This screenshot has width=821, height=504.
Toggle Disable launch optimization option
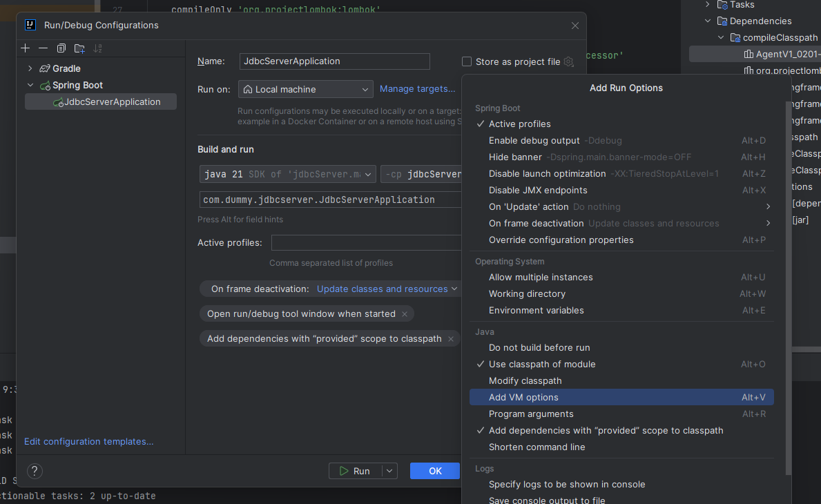point(621,174)
